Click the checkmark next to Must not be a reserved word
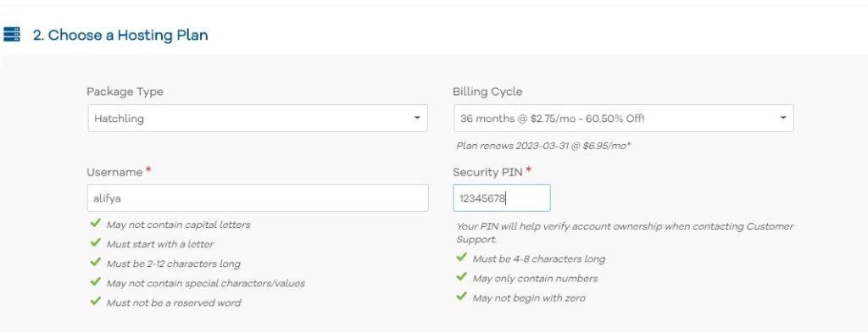The width and height of the screenshot is (868, 333). pyautogui.click(x=95, y=301)
